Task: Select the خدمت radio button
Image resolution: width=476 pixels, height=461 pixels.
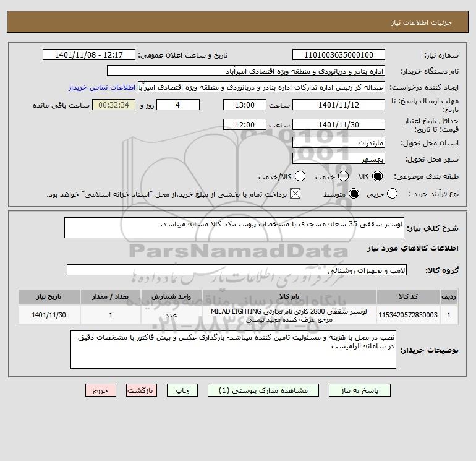Action: [343, 176]
